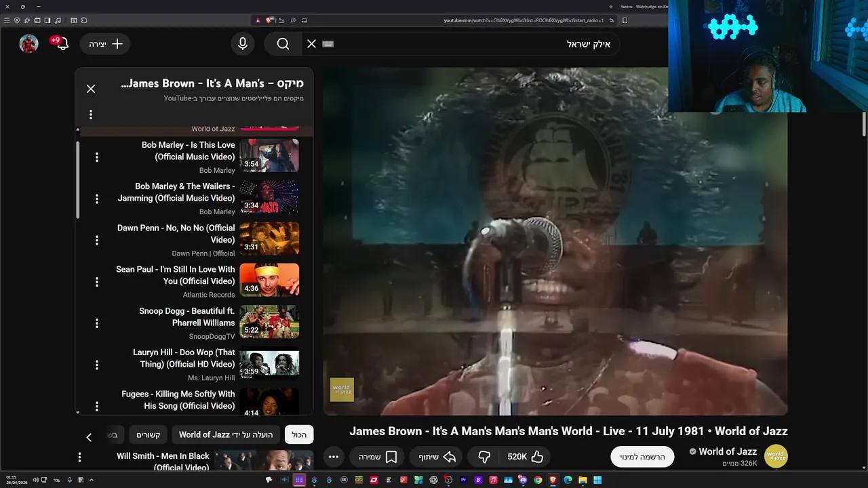Image resolution: width=868 pixels, height=488 pixels.
Task: Play Dawn Penn No, No No thumbnail
Action: 269,238
